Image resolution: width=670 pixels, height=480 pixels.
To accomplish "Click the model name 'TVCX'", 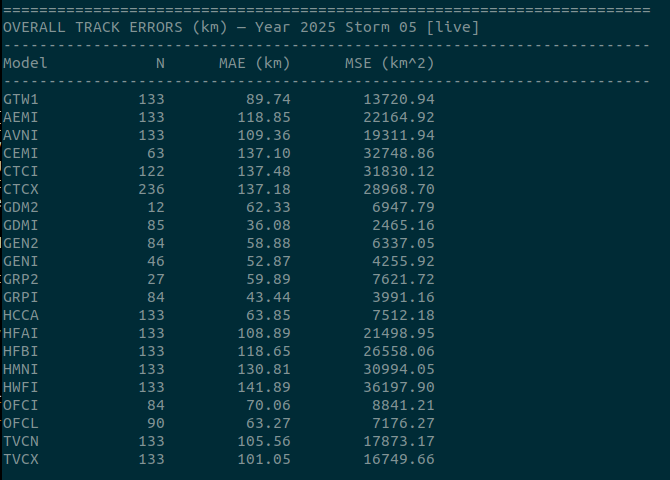I will click(21, 459).
